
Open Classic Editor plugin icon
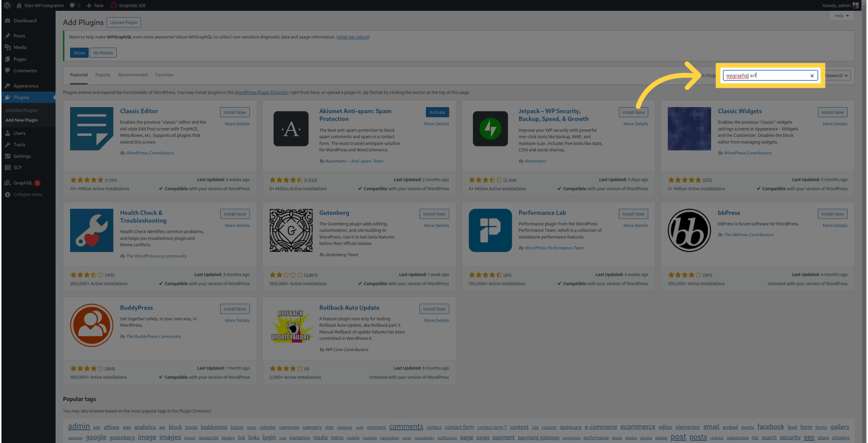click(x=92, y=129)
